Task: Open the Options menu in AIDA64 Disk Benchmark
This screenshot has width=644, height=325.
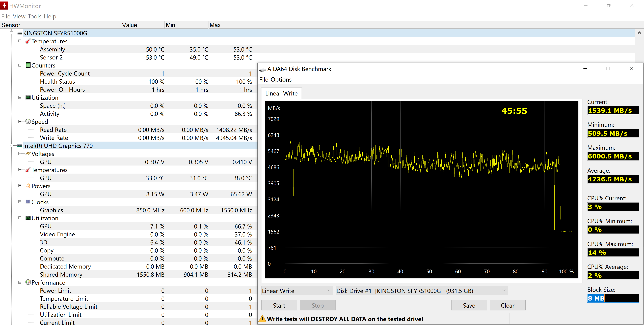Action: coord(281,79)
